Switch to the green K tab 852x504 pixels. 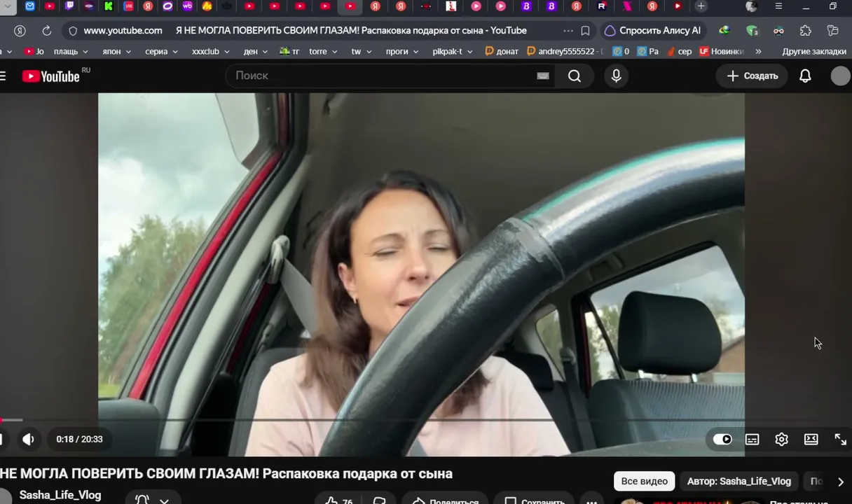[109, 6]
